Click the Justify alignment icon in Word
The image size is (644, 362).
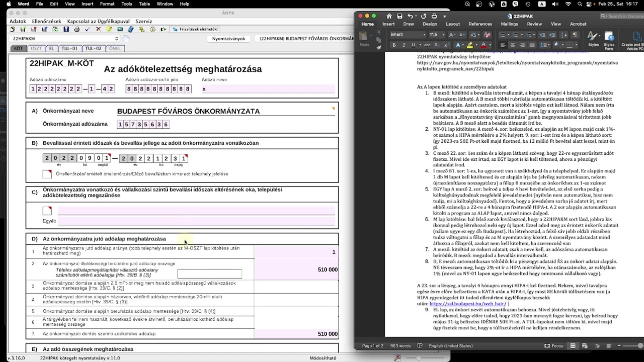tap(532, 45)
